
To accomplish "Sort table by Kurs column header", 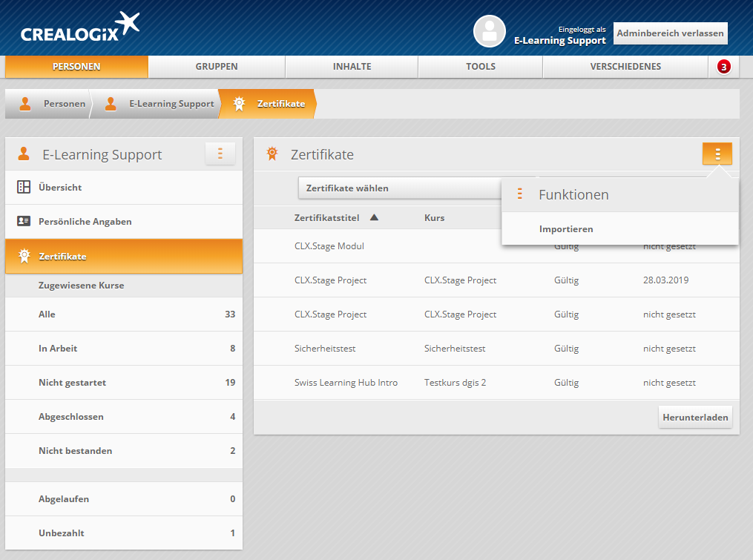I will (x=434, y=217).
